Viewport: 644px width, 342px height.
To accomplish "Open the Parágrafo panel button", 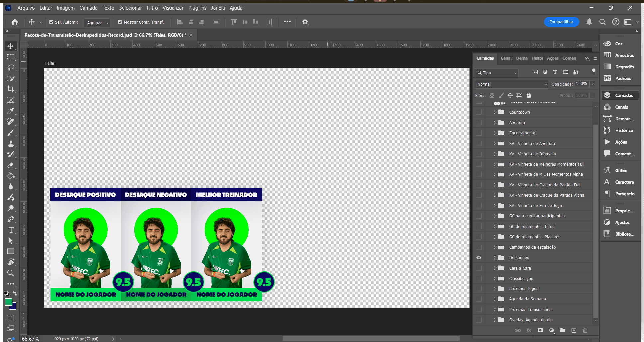I will click(x=620, y=194).
